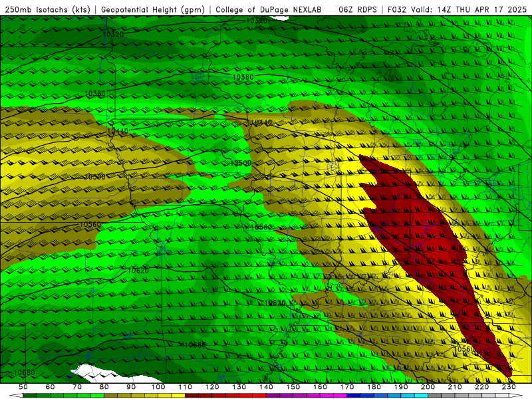Click the 140 value on the color scale
Screen dimensions: 532x399
click(267, 387)
